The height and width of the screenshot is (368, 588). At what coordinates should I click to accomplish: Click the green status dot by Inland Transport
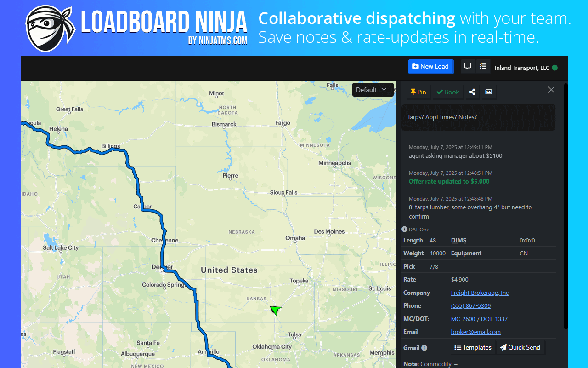[x=554, y=68]
